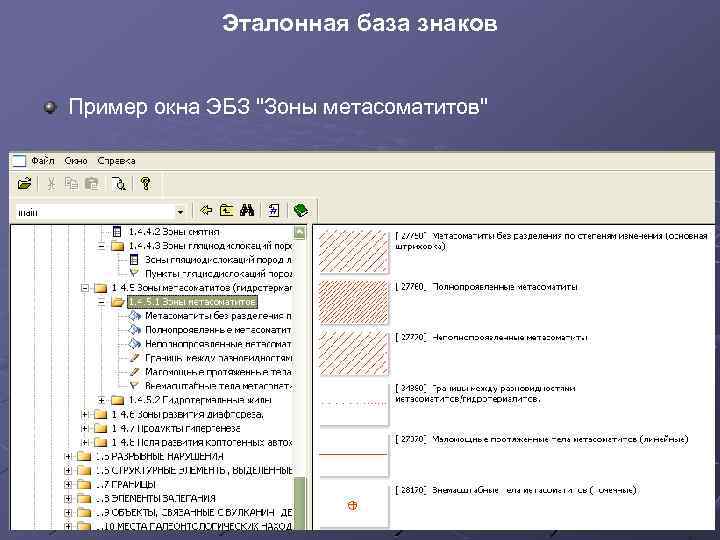The width and height of the screenshot is (720, 540).
Task: Click description of the 27750 Метасоматиты без разделения sign
Action: click(x=551, y=241)
